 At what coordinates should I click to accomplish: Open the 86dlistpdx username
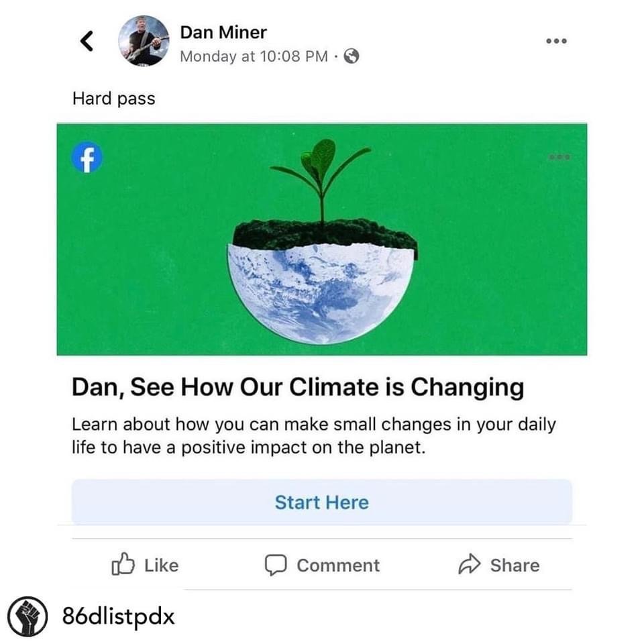pos(118,616)
